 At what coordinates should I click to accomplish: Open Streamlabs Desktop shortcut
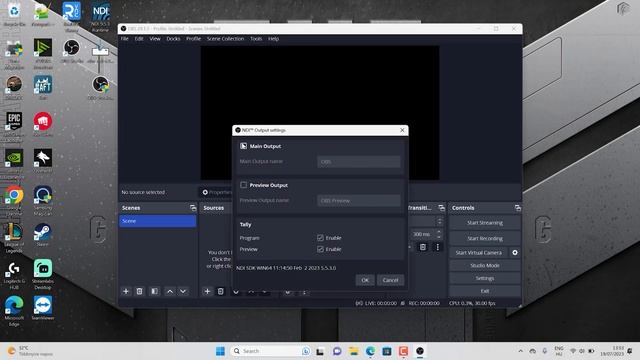43,274
